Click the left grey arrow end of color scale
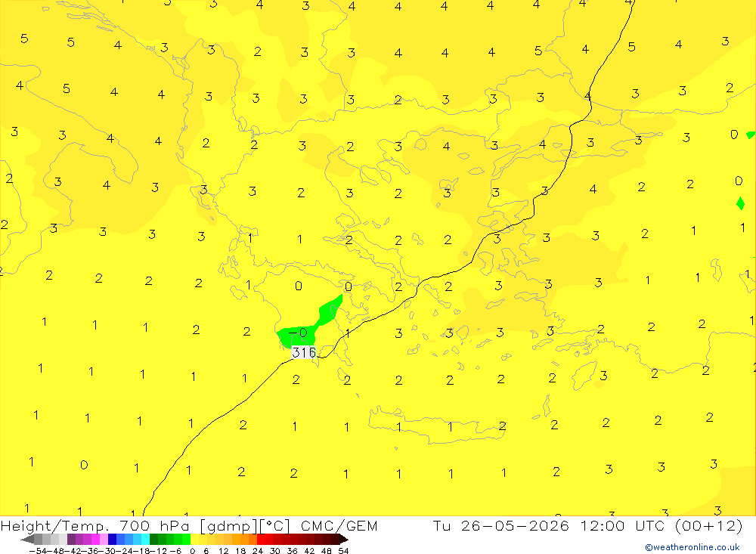 click(27, 540)
